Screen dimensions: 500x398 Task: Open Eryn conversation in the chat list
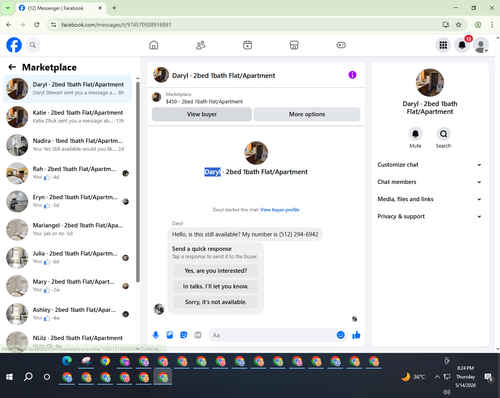tap(68, 201)
